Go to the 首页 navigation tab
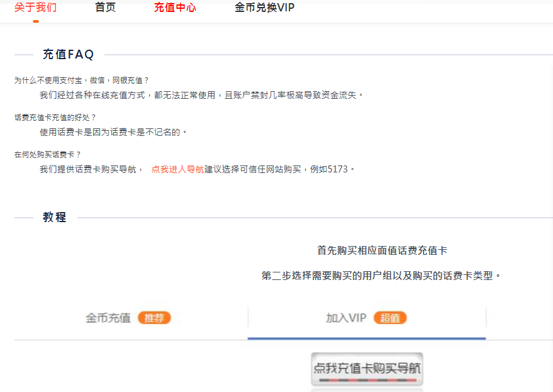 pyautogui.click(x=106, y=8)
